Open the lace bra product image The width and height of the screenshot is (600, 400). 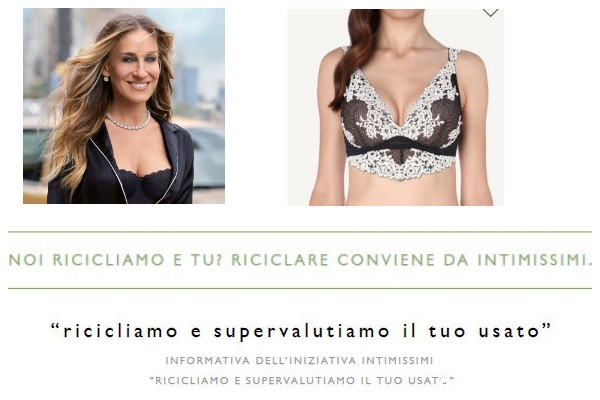point(396,107)
